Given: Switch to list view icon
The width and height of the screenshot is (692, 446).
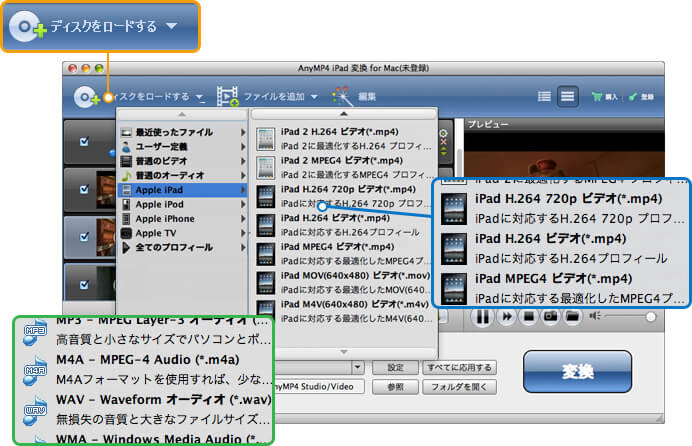Looking at the screenshot, I should click(x=544, y=96).
